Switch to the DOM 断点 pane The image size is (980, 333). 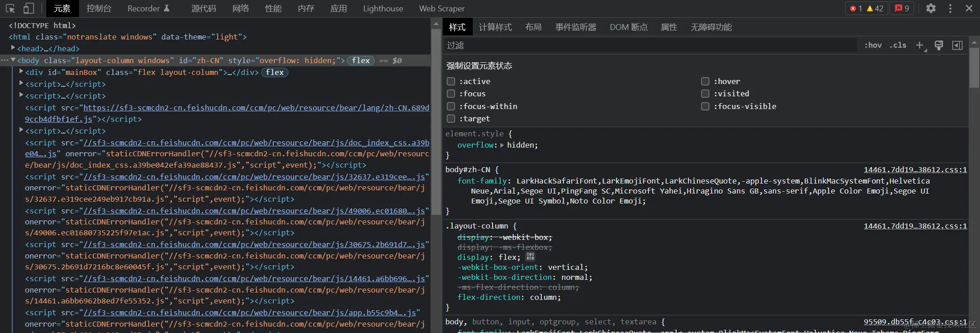coord(629,27)
